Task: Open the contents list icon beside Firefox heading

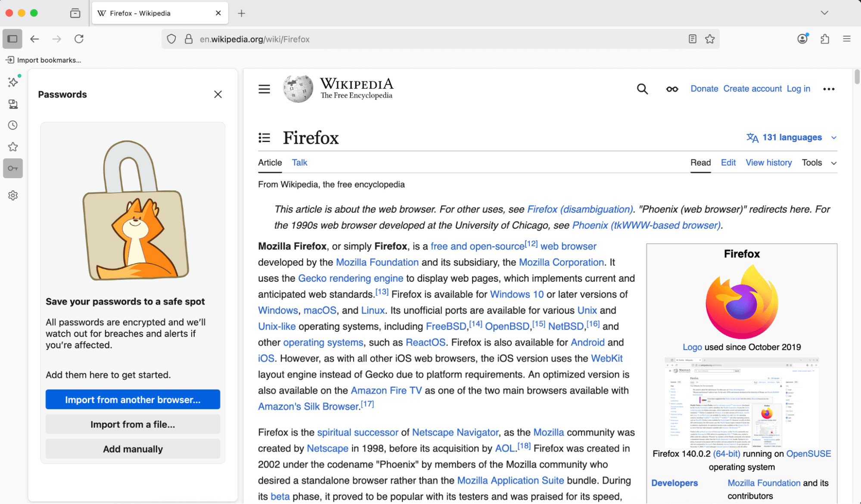Action: (264, 138)
